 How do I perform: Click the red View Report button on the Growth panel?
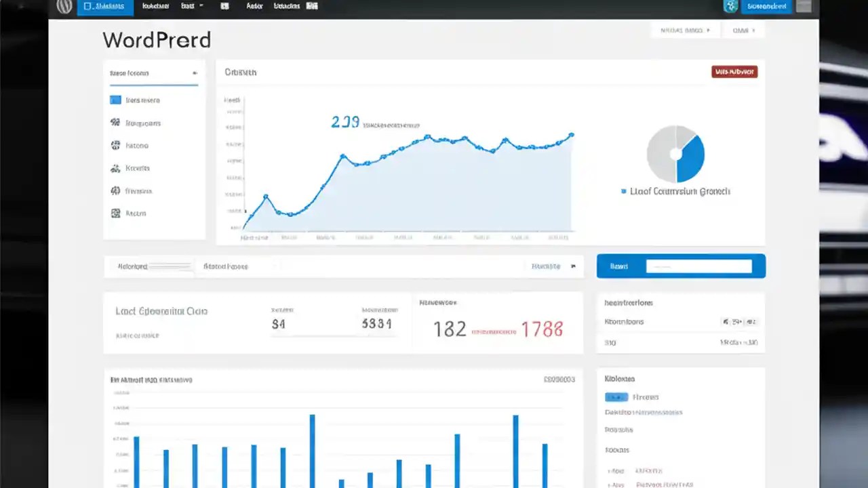coord(734,71)
